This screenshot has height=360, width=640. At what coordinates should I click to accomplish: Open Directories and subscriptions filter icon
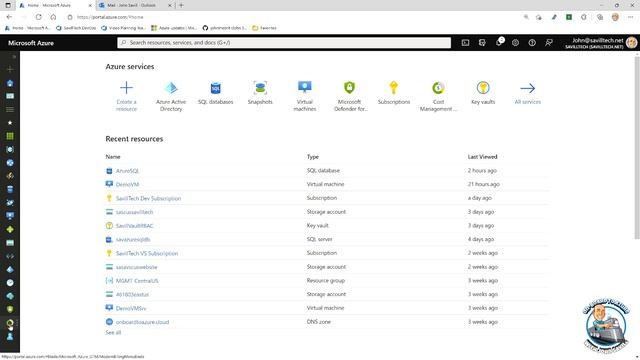482,42
